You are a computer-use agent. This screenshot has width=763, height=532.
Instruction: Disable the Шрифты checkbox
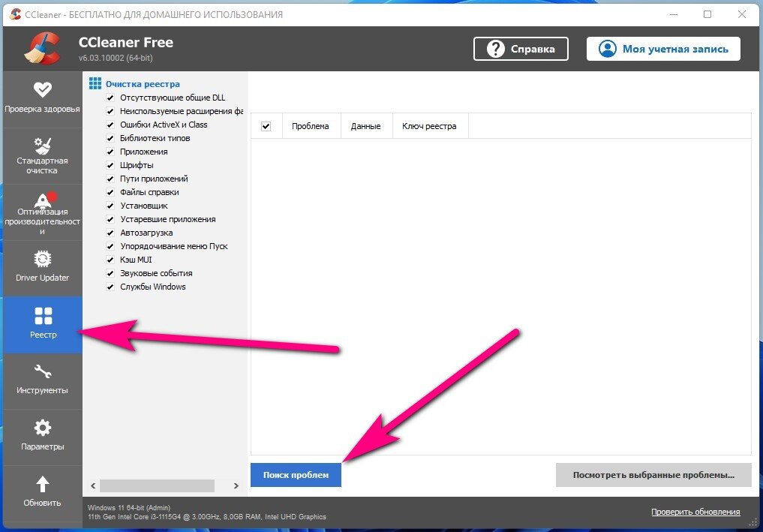(110, 165)
